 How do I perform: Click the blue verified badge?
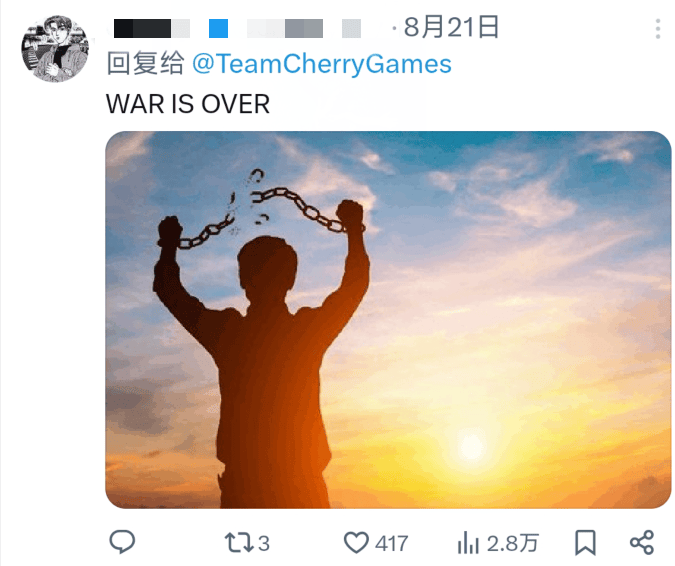tap(218, 28)
